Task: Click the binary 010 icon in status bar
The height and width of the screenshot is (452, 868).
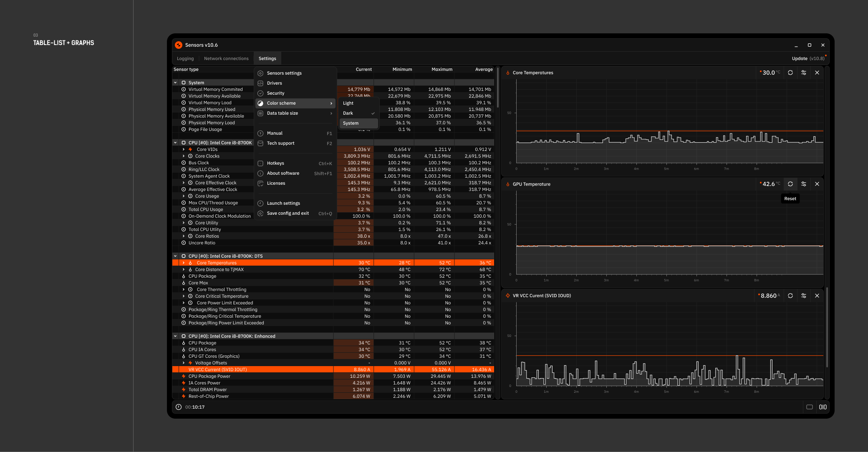Action: click(823, 407)
